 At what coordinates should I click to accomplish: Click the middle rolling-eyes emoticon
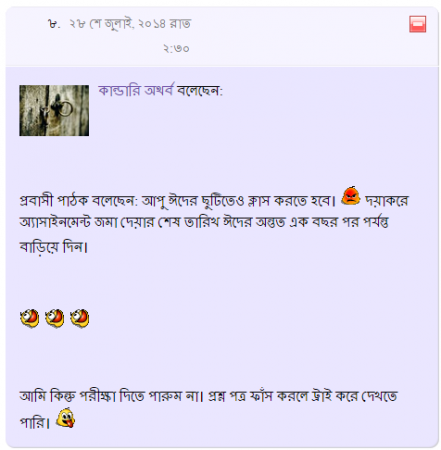(54, 318)
